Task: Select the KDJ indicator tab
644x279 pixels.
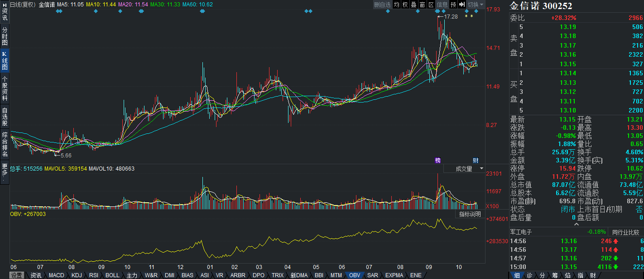Action: coord(77,275)
